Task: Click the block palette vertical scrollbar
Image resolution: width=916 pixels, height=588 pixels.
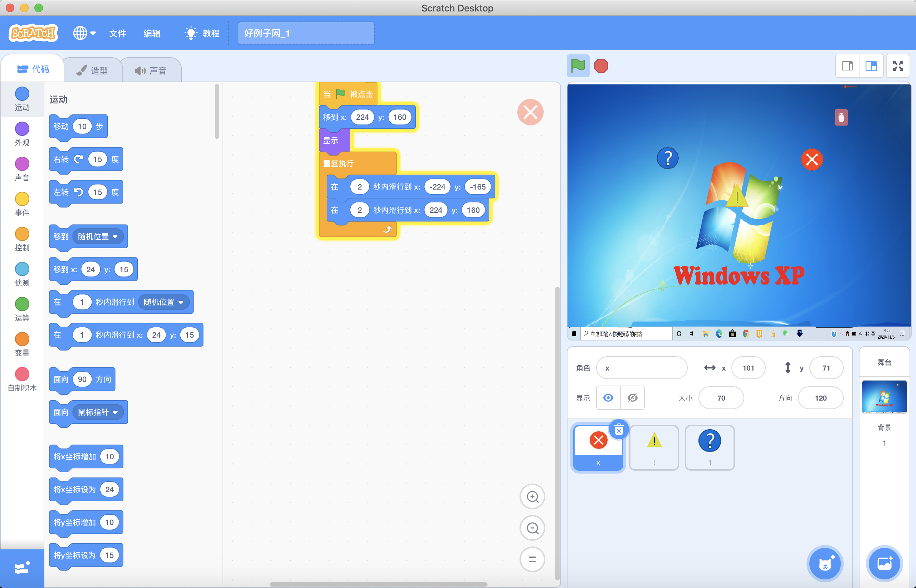Action: (217, 112)
